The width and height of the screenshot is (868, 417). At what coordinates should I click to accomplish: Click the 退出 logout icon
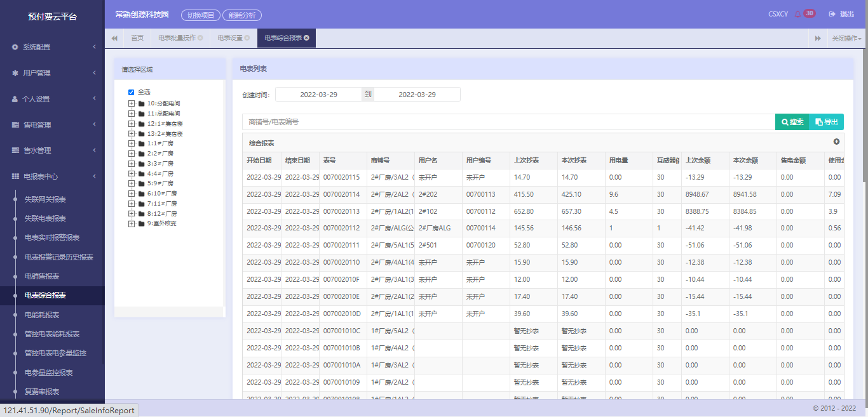click(x=832, y=14)
